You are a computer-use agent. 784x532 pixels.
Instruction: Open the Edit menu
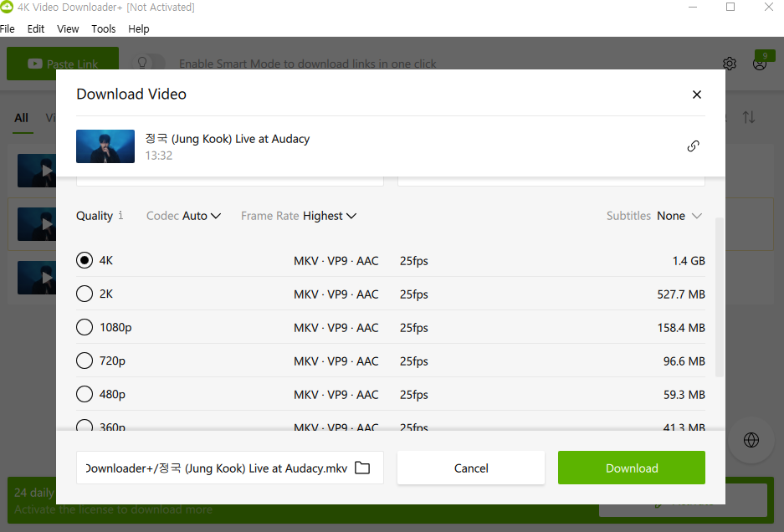35,29
